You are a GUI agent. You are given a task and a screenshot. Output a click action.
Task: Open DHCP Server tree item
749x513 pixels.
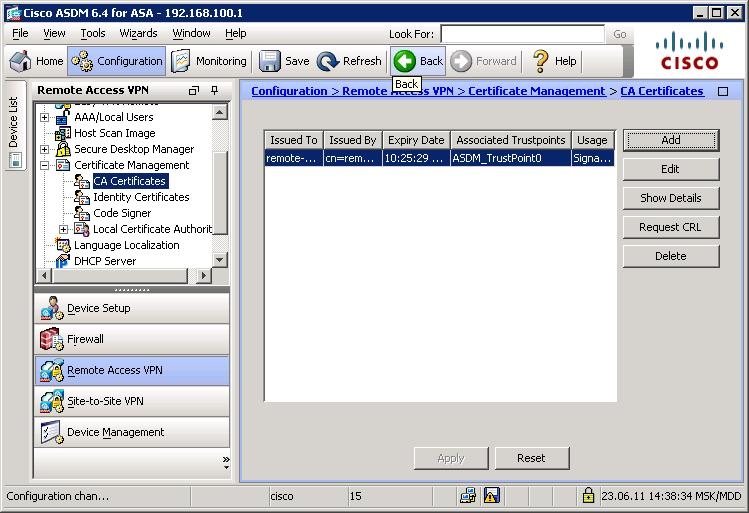click(105, 261)
